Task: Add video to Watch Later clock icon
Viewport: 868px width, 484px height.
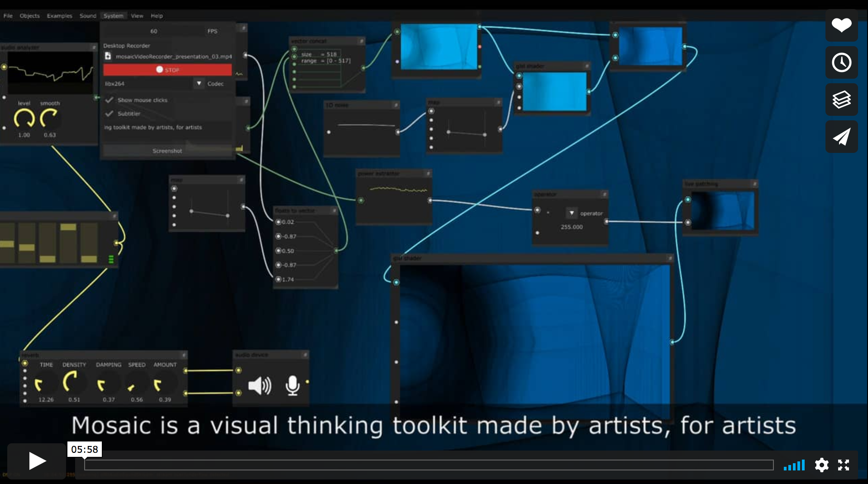Action: pos(841,62)
